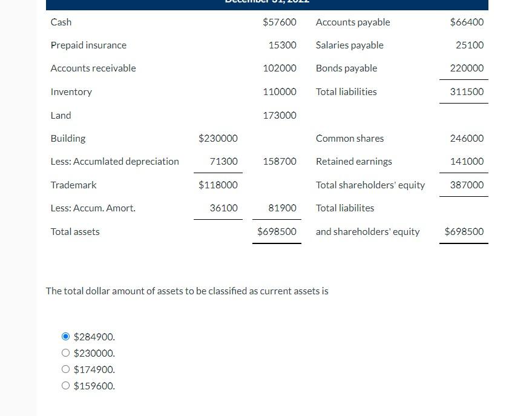The image size is (532, 416).
Task: Click the $698500 total assets amount
Action: point(276,231)
